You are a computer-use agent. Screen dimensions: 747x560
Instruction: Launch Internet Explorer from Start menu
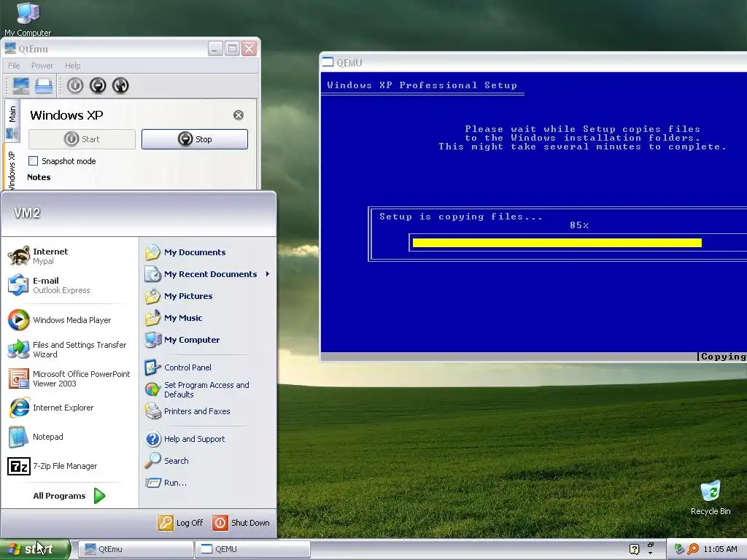coord(71,408)
